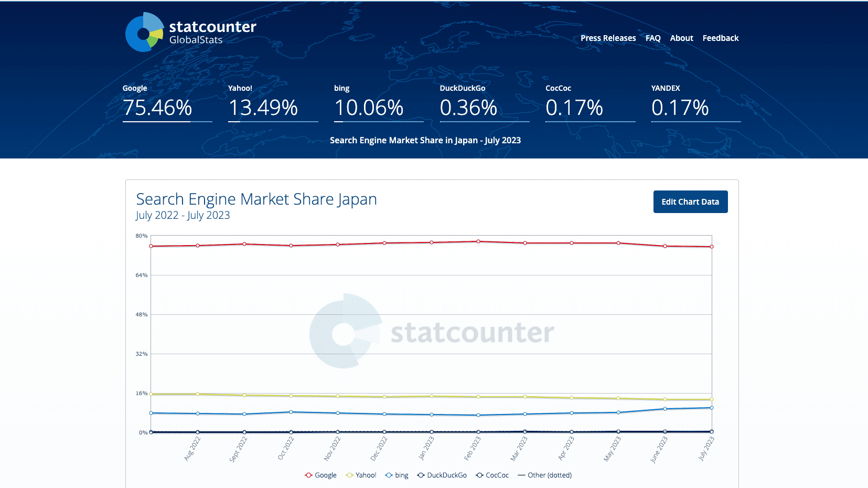868x488 pixels.
Task: Toggle bing series in chart legend
Action: coord(397,475)
